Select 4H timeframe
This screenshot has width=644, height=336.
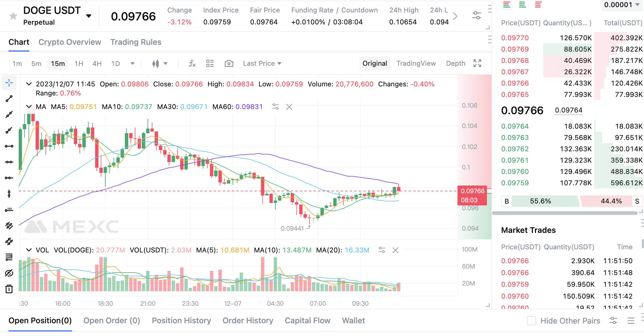click(97, 63)
